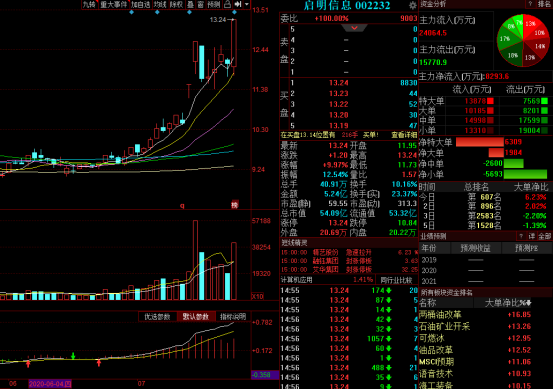The width and height of the screenshot is (554, 389).
Task: Click the 计算机应用 sector label
Action: pos(296,280)
